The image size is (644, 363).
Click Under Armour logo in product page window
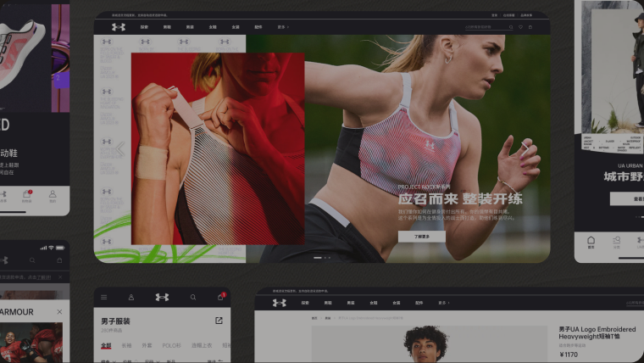(280, 303)
